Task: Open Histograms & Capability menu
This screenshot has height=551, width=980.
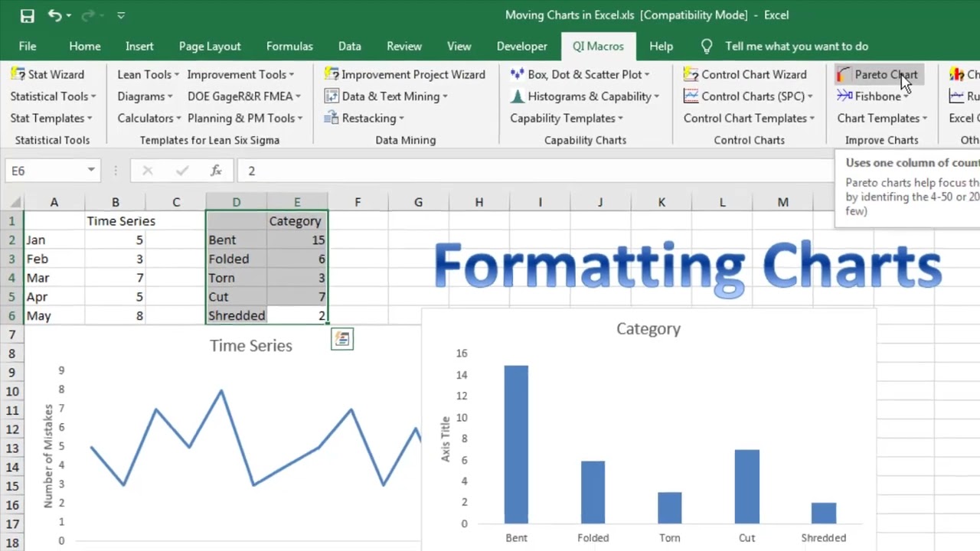Action: (585, 96)
